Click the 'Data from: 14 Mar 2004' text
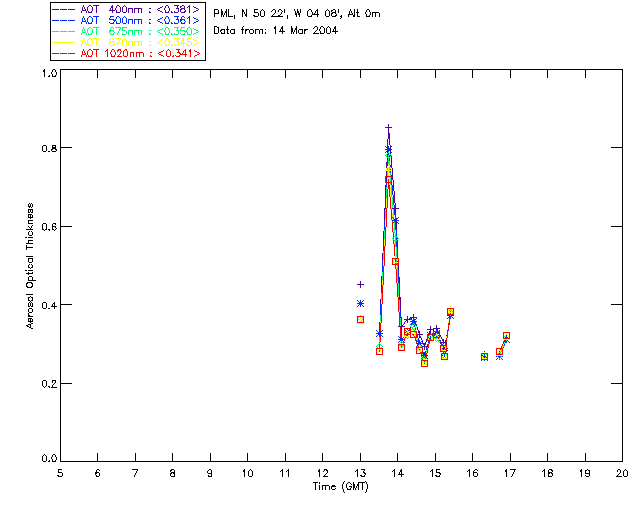The width and height of the screenshot is (640, 512). coord(276,31)
